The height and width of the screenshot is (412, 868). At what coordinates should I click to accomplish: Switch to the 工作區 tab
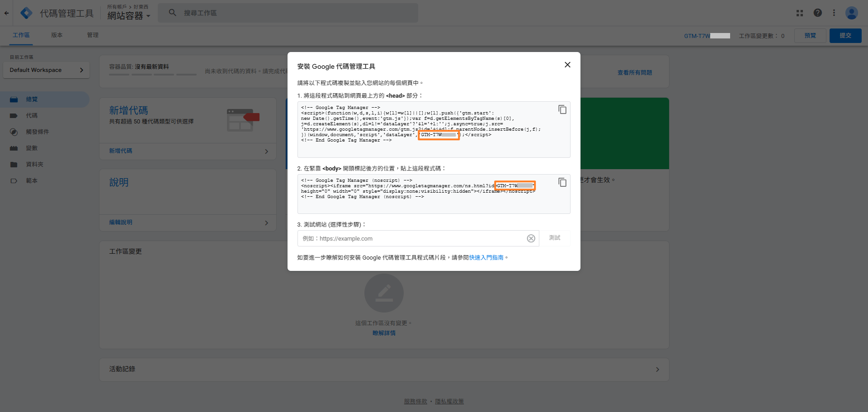pyautogui.click(x=21, y=35)
